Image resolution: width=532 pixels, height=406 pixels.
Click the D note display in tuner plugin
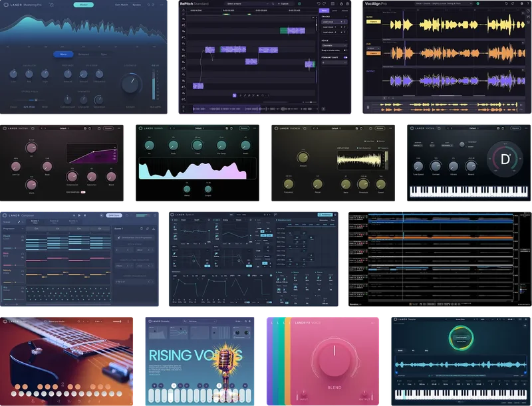505,159
